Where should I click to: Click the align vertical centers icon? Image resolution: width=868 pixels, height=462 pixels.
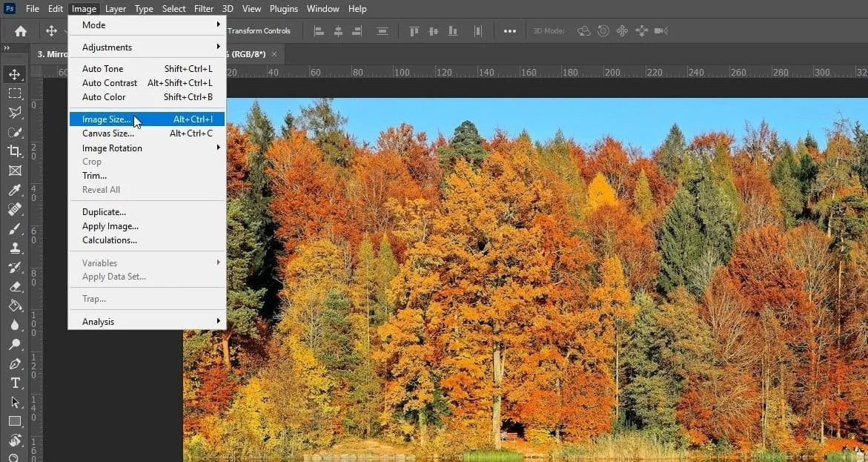[x=433, y=30]
